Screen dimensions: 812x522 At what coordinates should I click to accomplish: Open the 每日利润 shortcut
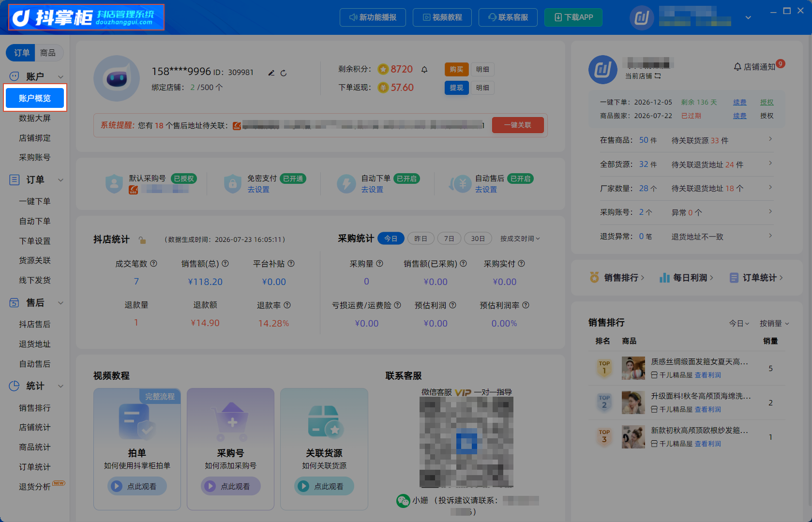coord(686,278)
